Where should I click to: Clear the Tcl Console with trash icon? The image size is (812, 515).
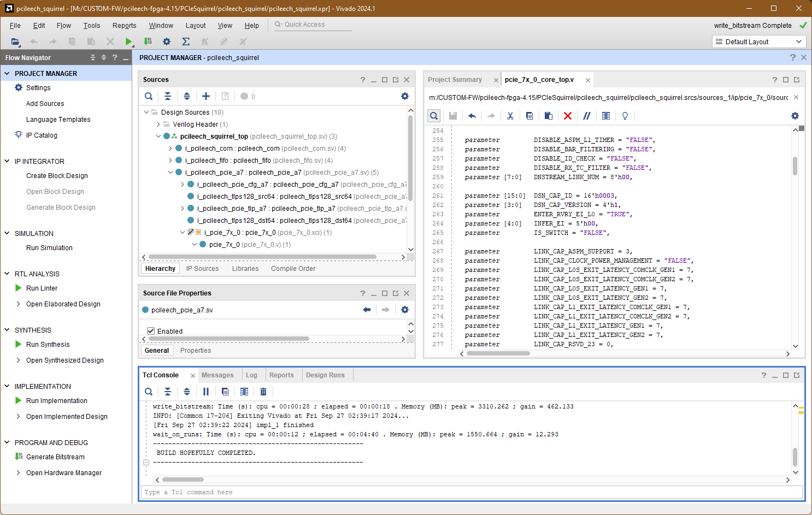pyautogui.click(x=263, y=392)
